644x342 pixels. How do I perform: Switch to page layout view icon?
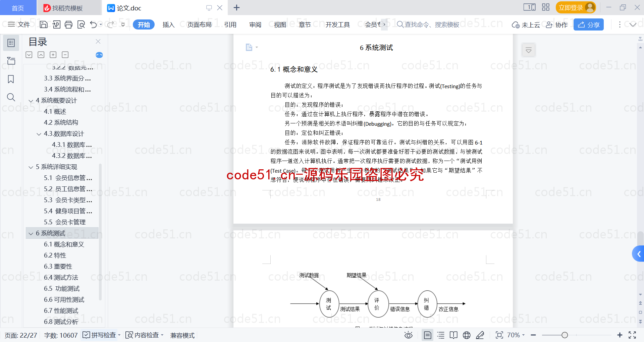point(427,335)
